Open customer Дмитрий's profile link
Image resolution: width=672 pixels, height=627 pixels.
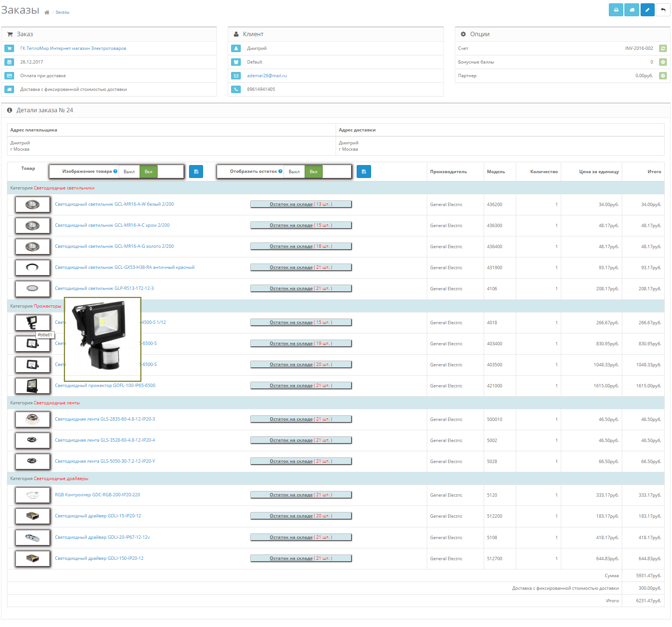click(257, 48)
